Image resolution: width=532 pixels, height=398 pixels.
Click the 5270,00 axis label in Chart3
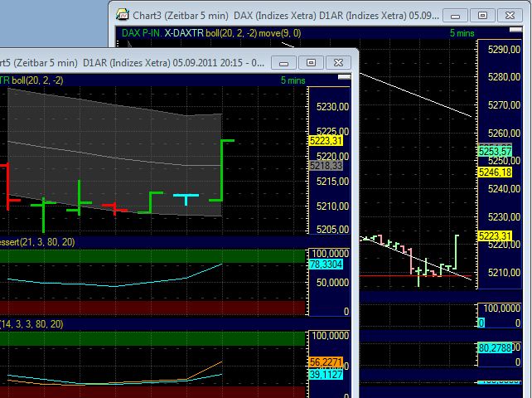click(x=504, y=105)
